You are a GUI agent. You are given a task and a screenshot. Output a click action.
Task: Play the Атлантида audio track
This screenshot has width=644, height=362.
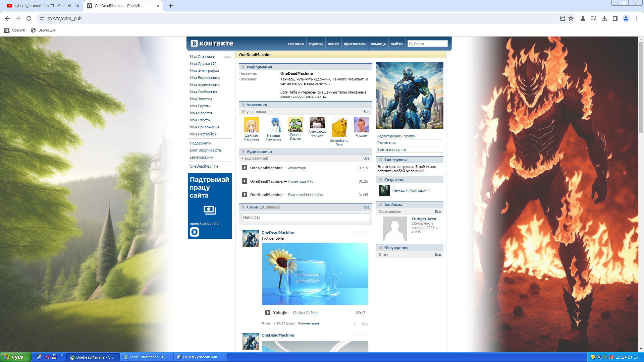245,168
